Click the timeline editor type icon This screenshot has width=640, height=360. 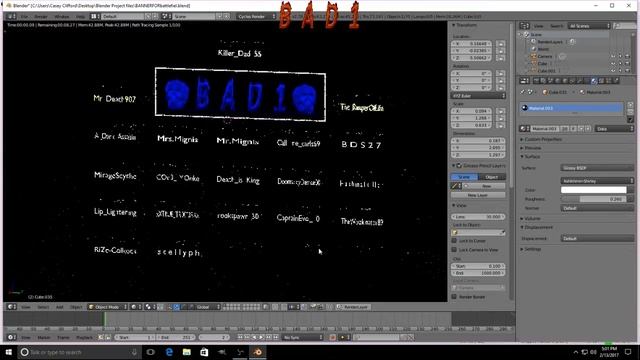coord(12,337)
